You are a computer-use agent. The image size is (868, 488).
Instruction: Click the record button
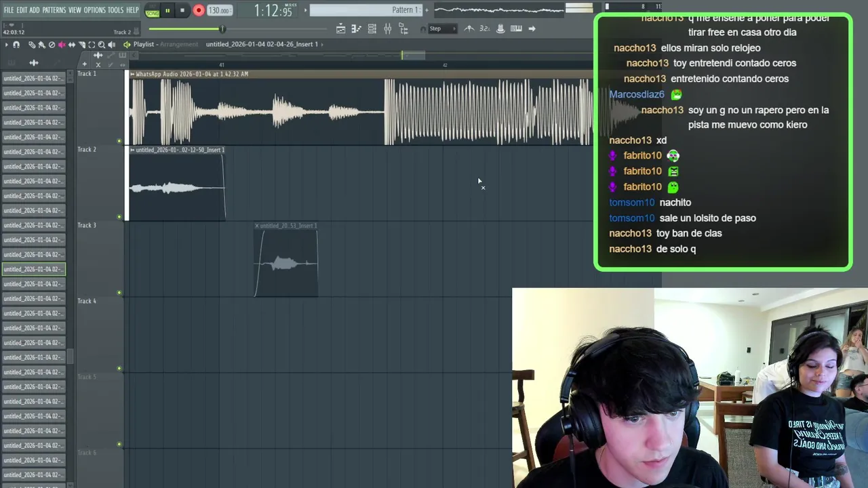click(x=199, y=10)
